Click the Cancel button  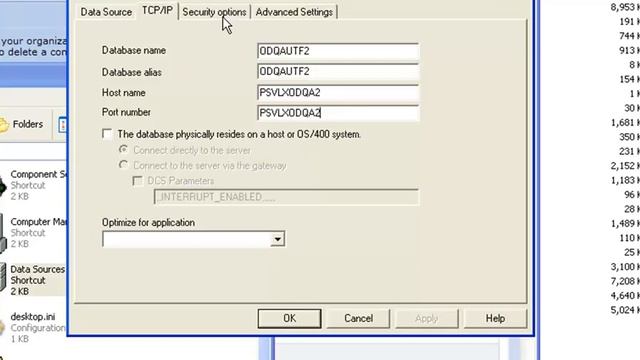(358, 318)
